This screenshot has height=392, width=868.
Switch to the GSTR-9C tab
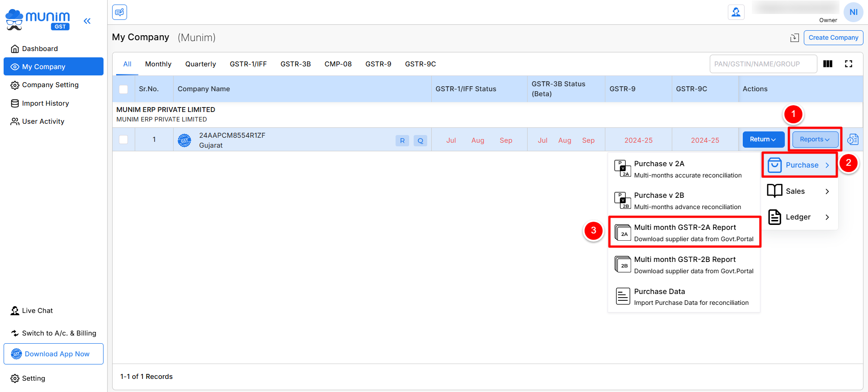coord(420,64)
